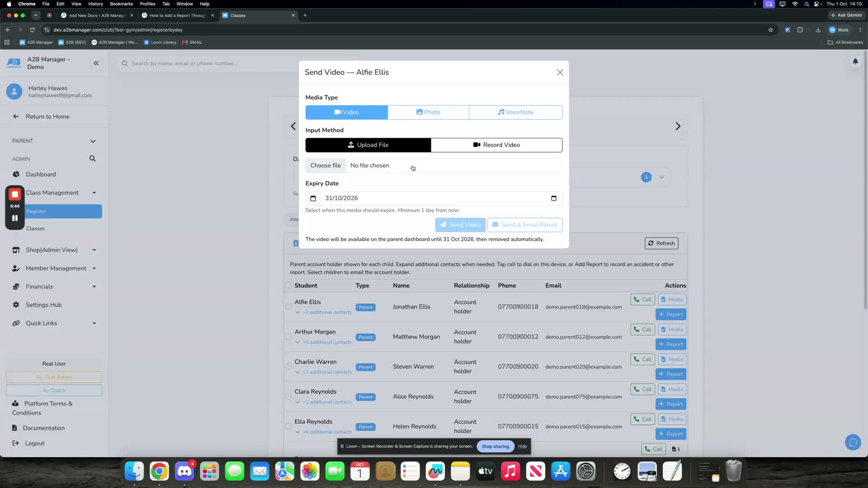The height and width of the screenshot is (488, 868).
Task: Search the admin menu with the magnifier icon
Action: point(93,159)
